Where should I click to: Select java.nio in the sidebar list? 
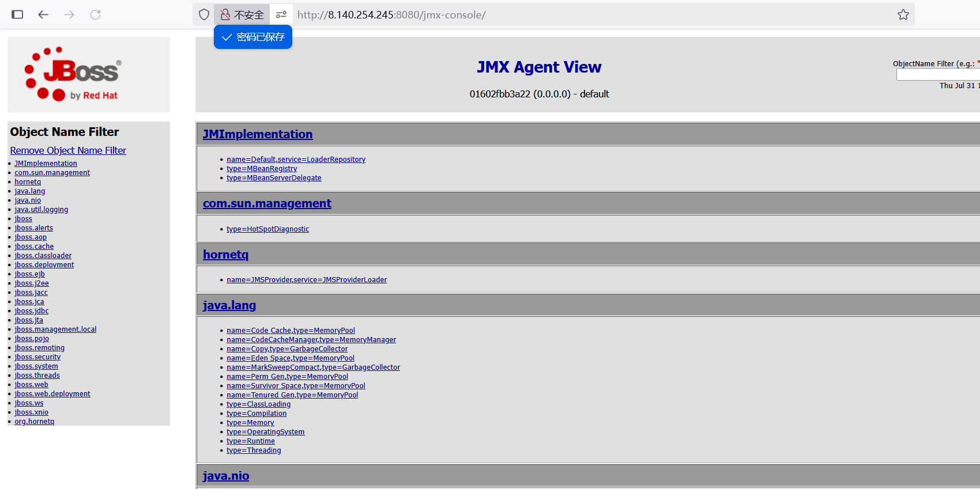(28, 200)
